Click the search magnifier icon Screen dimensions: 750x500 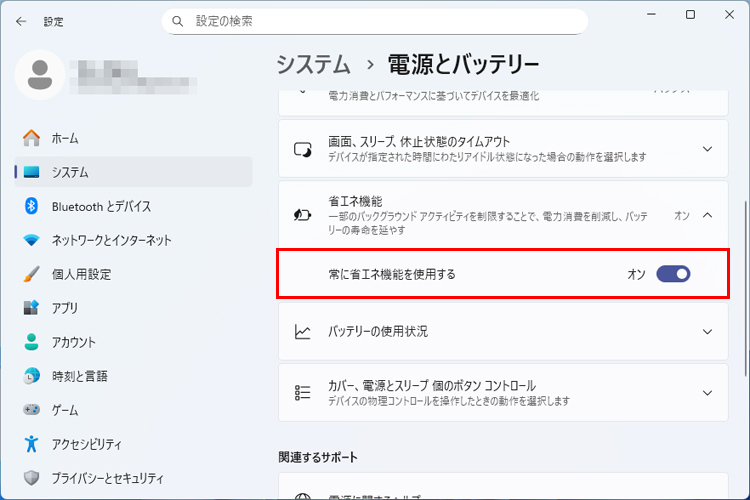click(178, 21)
